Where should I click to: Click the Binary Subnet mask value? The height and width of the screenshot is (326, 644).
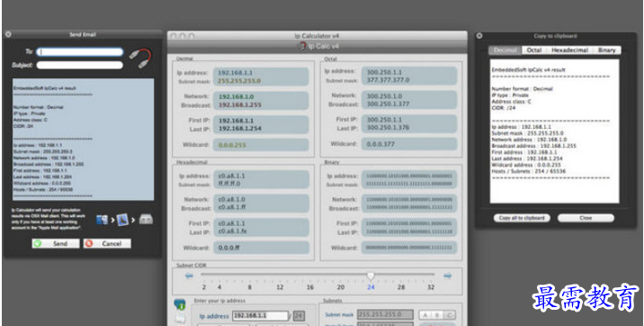(408, 184)
